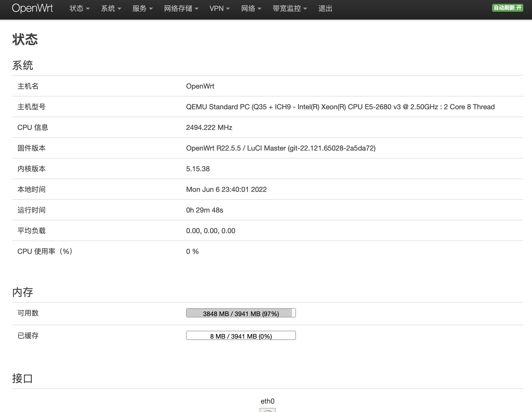
Task: Click the 退出 logout link
Action: pos(325,8)
